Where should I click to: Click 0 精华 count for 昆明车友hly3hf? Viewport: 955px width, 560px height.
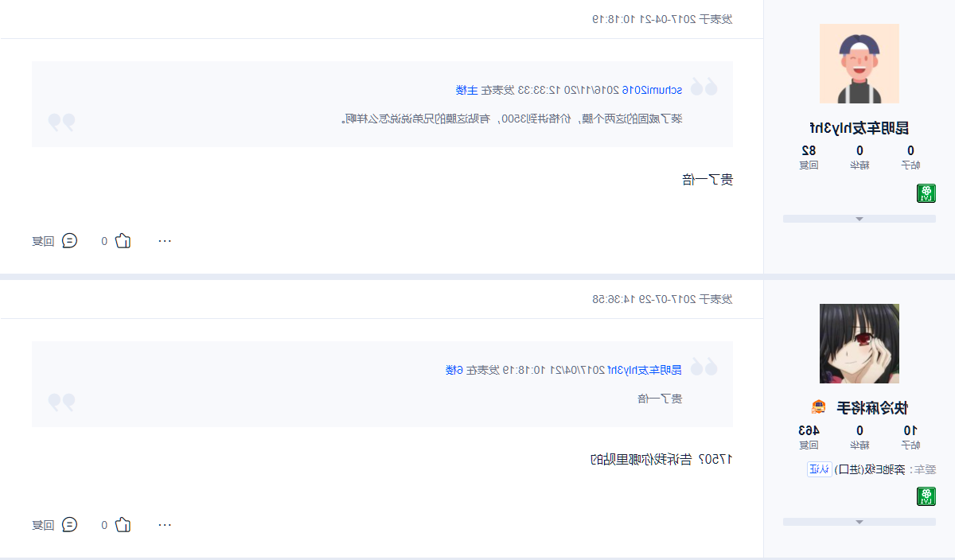tap(859, 157)
